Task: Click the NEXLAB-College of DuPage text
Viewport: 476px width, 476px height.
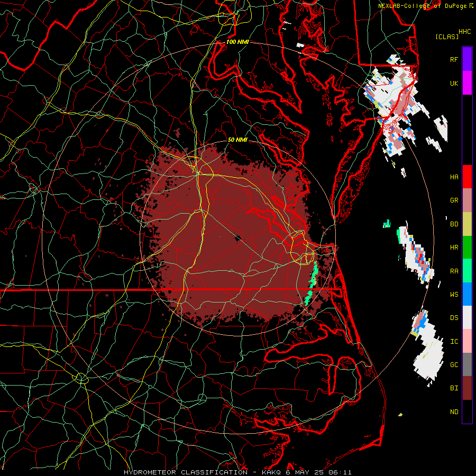Action: pyautogui.click(x=422, y=6)
